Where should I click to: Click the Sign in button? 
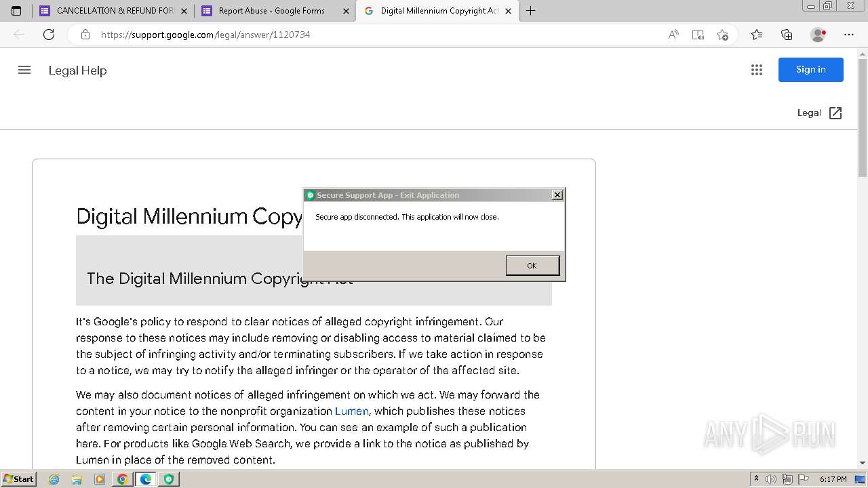(811, 70)
